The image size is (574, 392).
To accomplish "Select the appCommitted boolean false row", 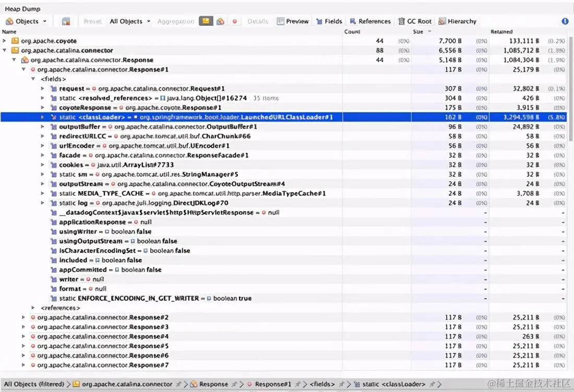I will (284, 269).
